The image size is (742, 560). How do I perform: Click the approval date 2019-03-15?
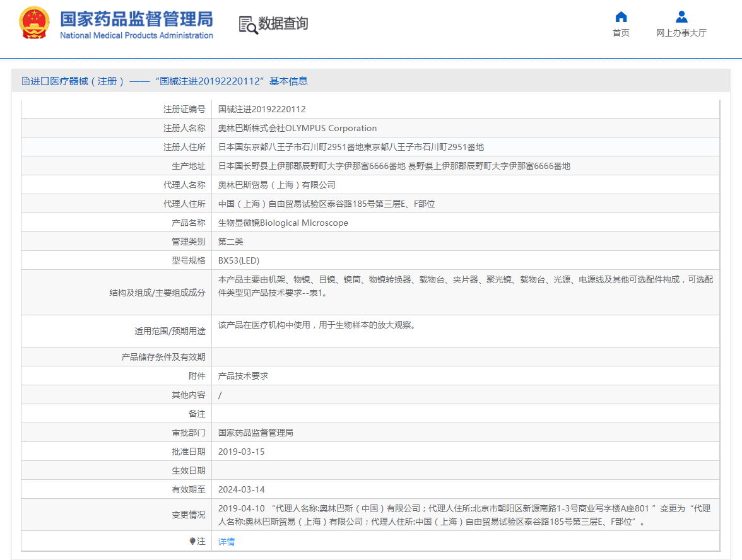tap(241, 452)
